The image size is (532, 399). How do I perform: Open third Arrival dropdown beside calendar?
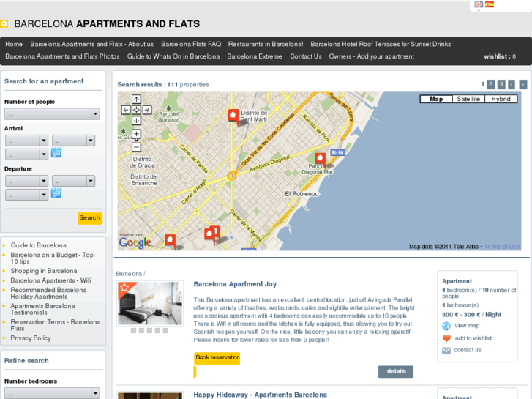[27, 154]
